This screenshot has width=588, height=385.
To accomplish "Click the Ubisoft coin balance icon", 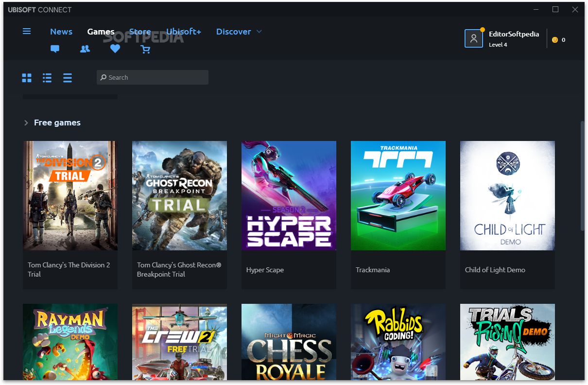I will pos(555,40).
